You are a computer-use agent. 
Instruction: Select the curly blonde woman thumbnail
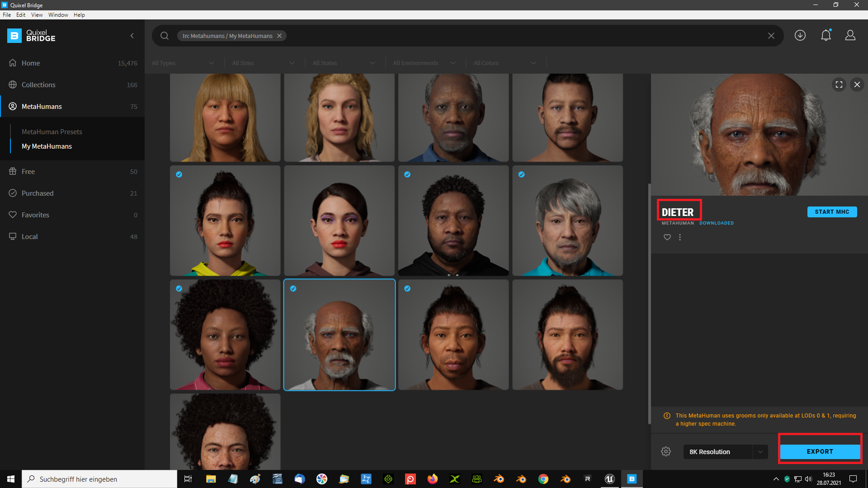tap(339, 118)
